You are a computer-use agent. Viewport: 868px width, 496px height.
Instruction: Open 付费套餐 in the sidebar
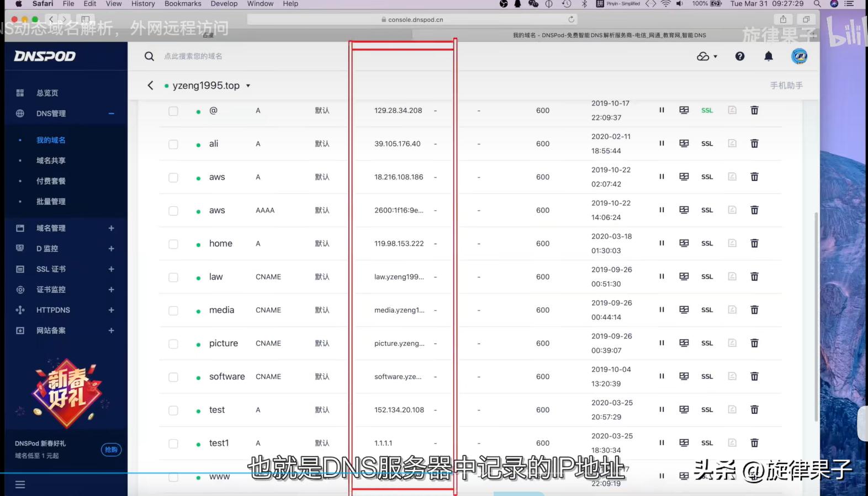click(x=51, y=181)
